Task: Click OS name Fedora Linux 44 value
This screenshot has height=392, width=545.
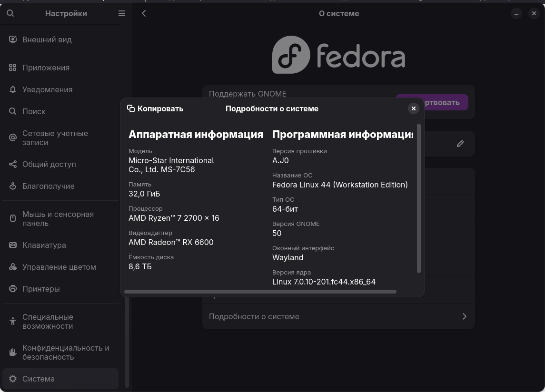Action: [x=340, y=185]
